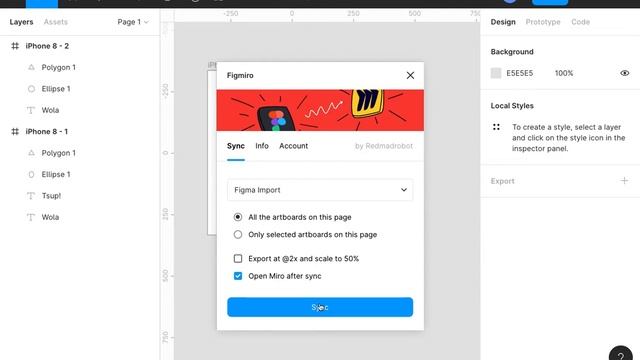Open the Prototype tab in right panel
640x360 pixels.
click(x=543, y=22)
